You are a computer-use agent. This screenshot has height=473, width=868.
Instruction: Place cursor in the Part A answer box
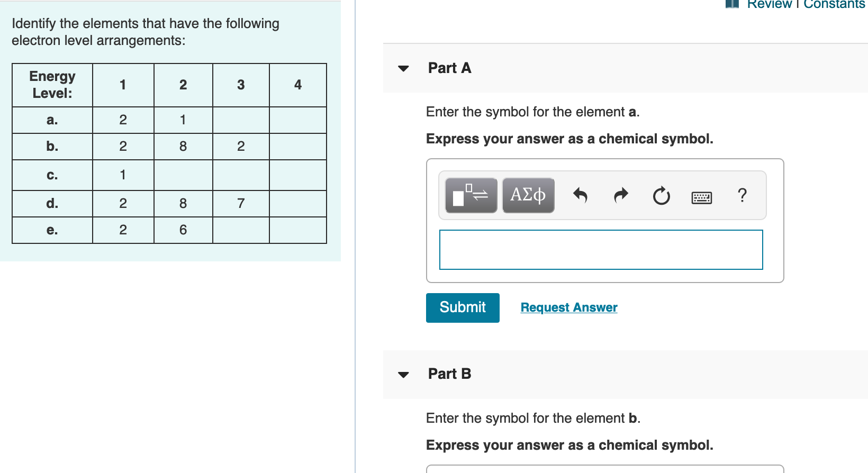tap(601, 249)
